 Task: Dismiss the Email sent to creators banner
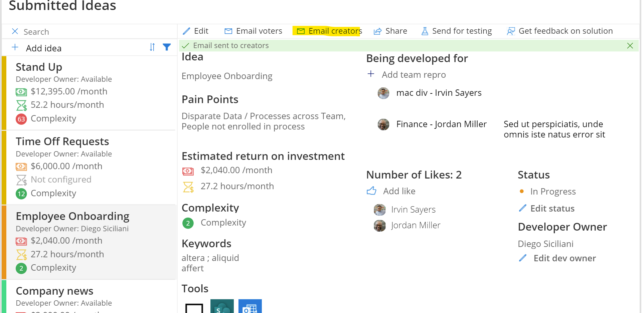[630, 46]
